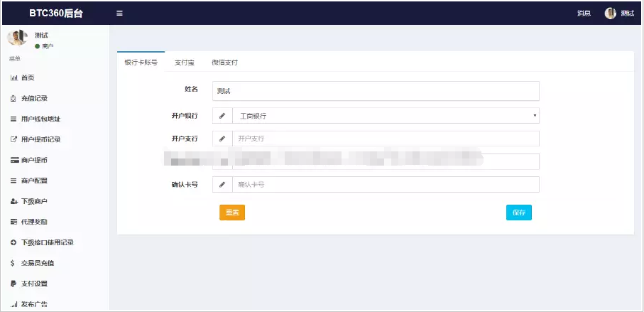The height and width of the screenshot is (312, 644).
Task: Click the 支付设置 PayPal icon
Action: (13, 284)
